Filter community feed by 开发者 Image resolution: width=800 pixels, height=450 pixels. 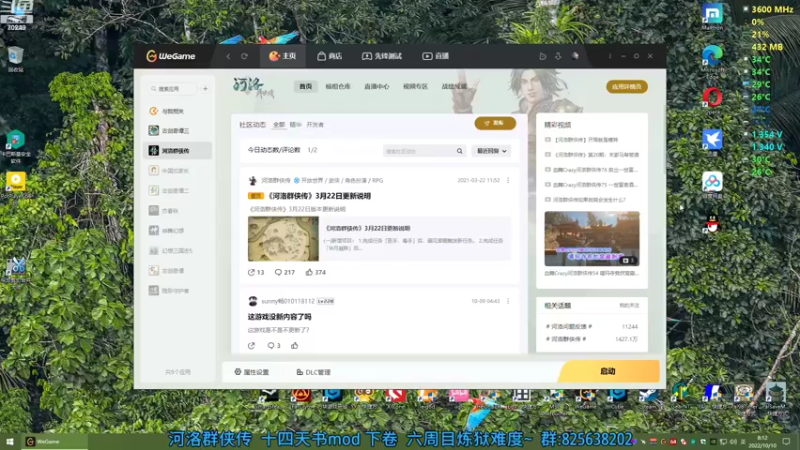pos(315,124)
